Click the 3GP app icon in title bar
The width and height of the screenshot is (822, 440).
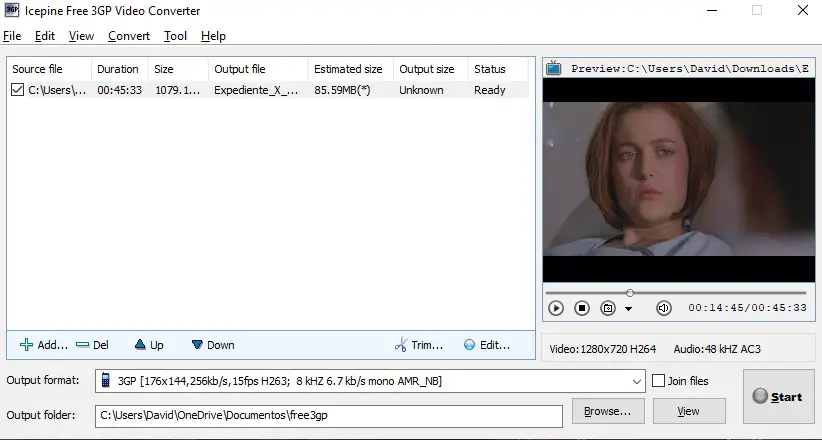click(x=12, y=10)
